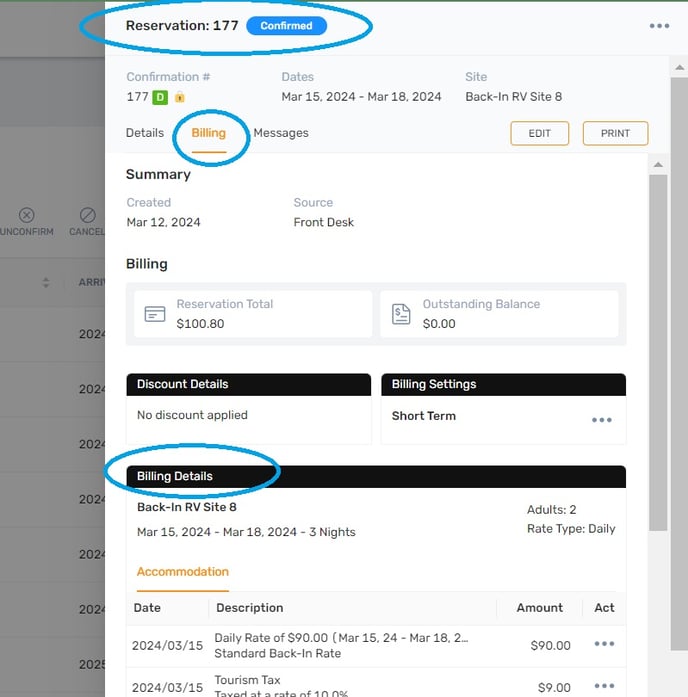Click the green D badge beside confirmation number
Screen dimensions: 688x697
[160, 97]
